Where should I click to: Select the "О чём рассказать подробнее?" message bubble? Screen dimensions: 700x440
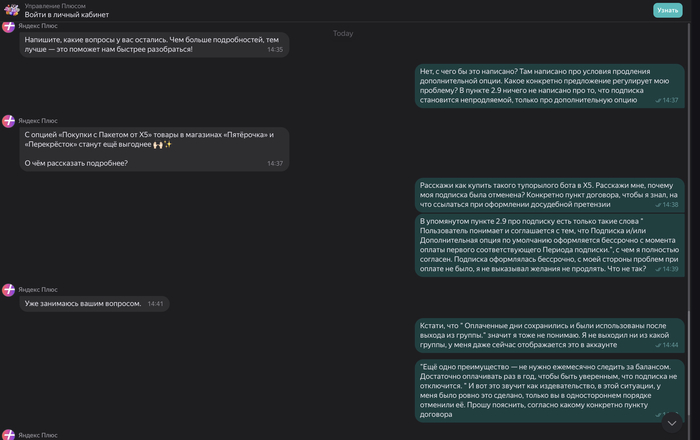point(153,150)
